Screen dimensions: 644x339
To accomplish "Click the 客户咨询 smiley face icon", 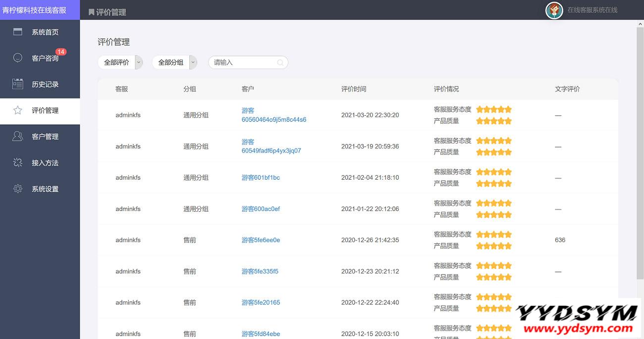I will (x=18, y=58).
